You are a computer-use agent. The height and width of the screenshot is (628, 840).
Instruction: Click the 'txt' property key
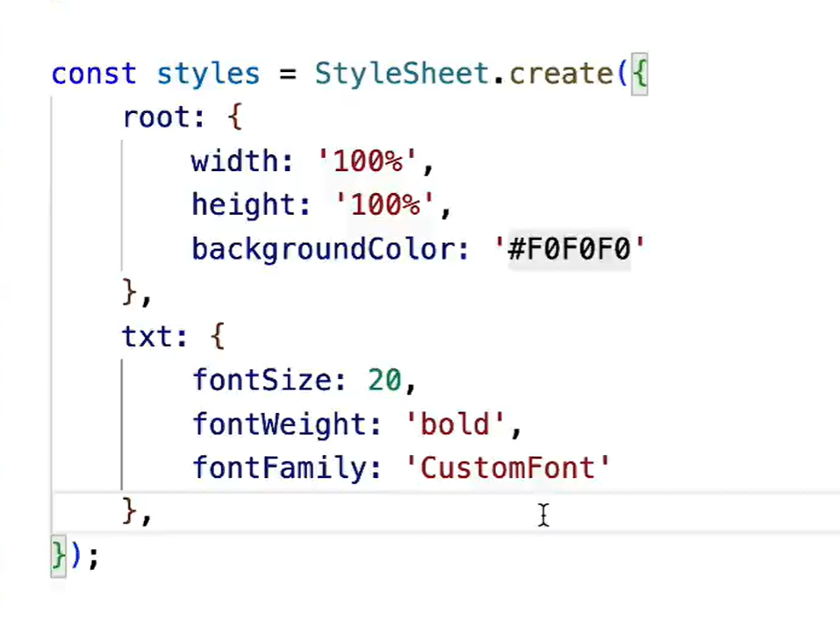point(147,337)
